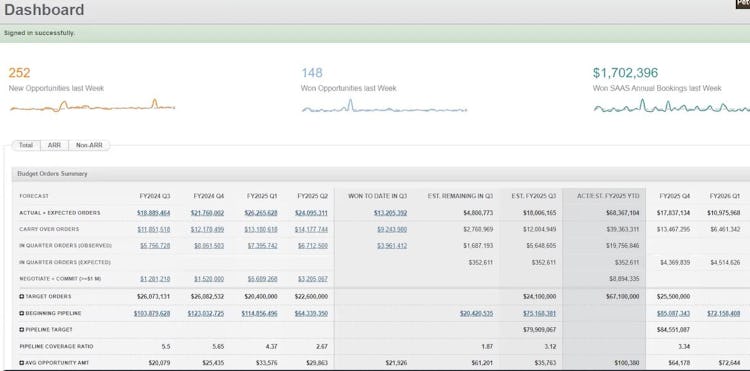Open FY2025 Q2 in-quarter observed orders link
The width and height of the screenshot is (750, 371).
[312, 246]
